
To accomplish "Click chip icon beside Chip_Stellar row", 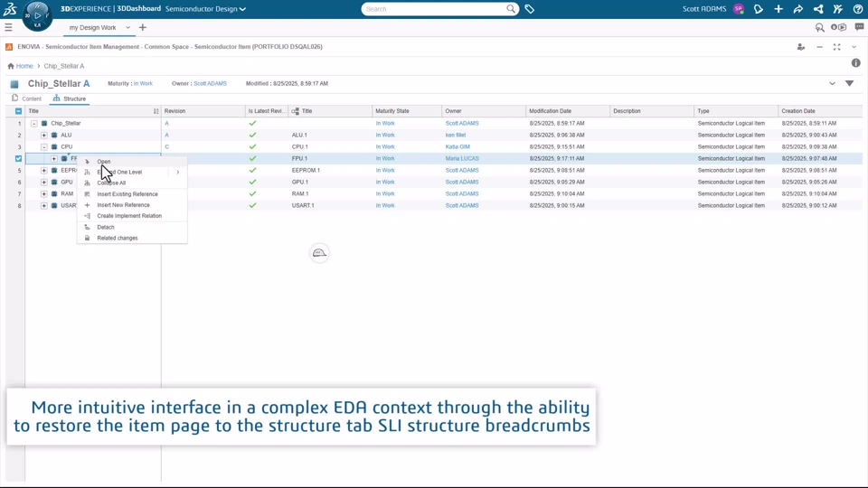I will (x=44, y=124).
